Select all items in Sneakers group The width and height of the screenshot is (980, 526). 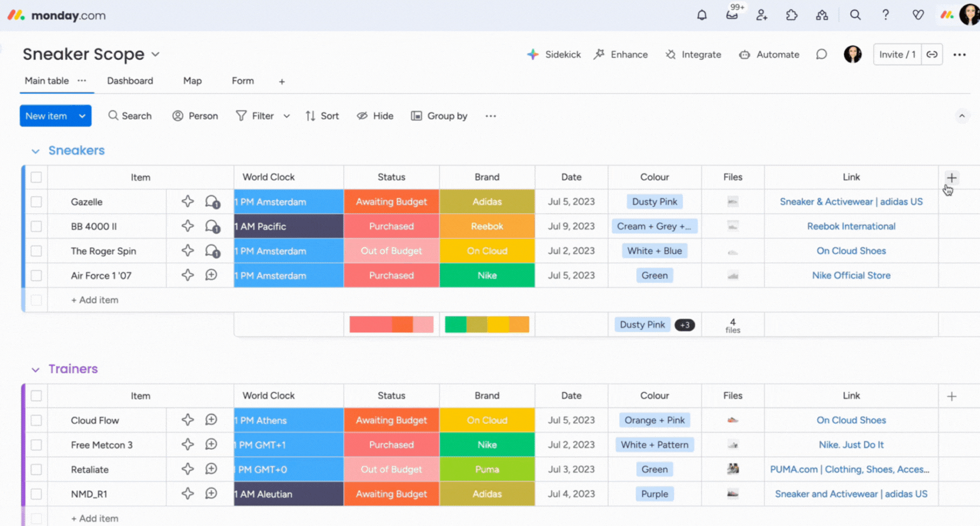(x=36, y=177)
